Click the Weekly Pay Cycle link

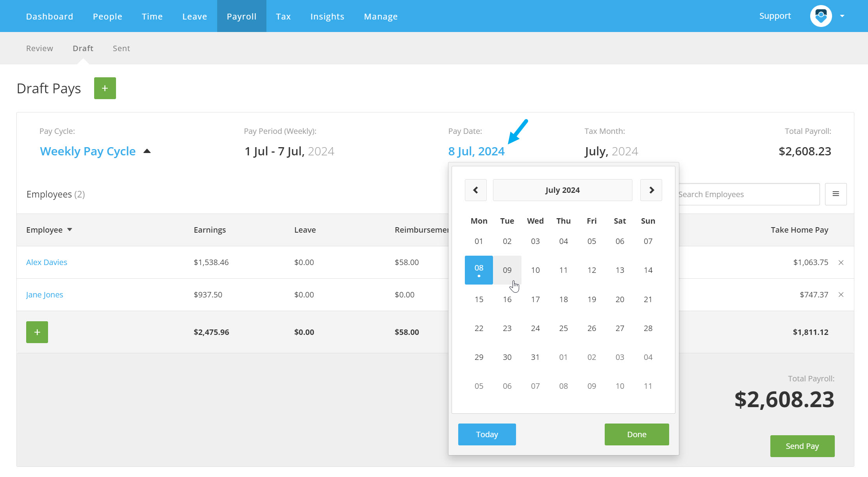88,151
